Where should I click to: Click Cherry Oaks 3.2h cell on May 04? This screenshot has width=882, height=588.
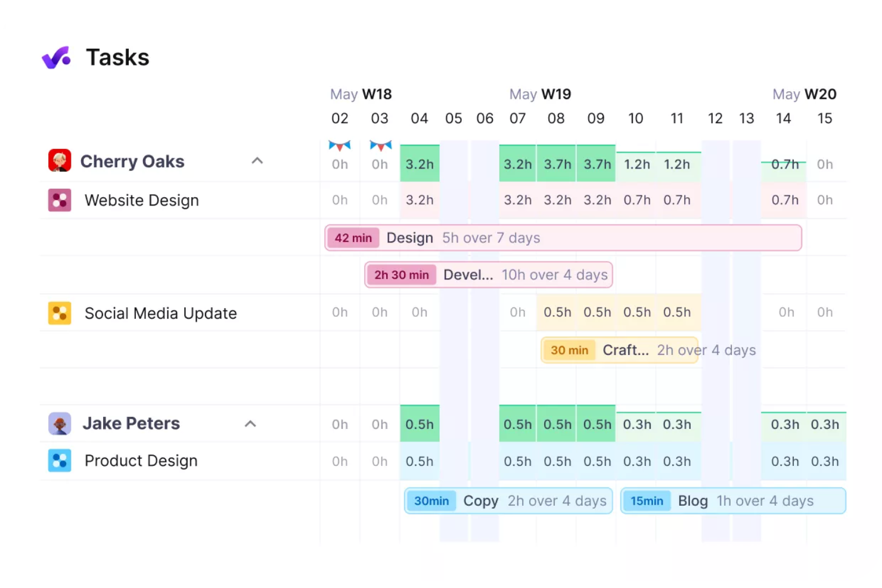pyautogui.click(x=420, y=163)
